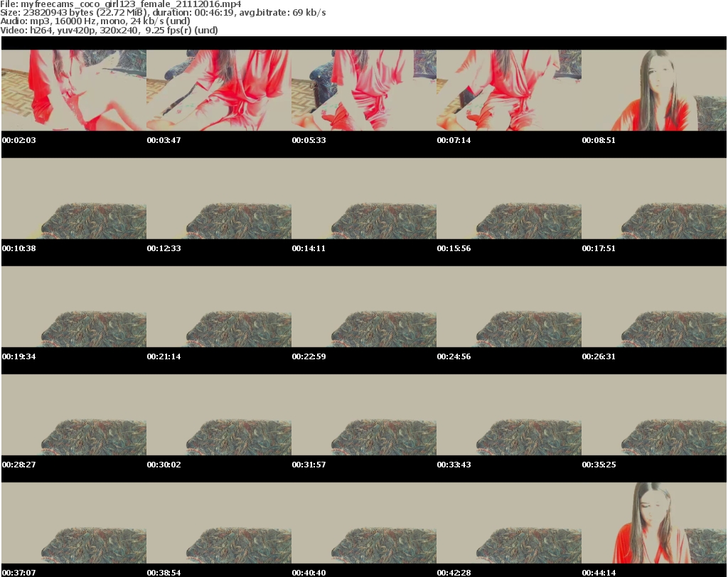Click the 00:26:31 timestamp label
728x577 pixels.
click(599, 356)
